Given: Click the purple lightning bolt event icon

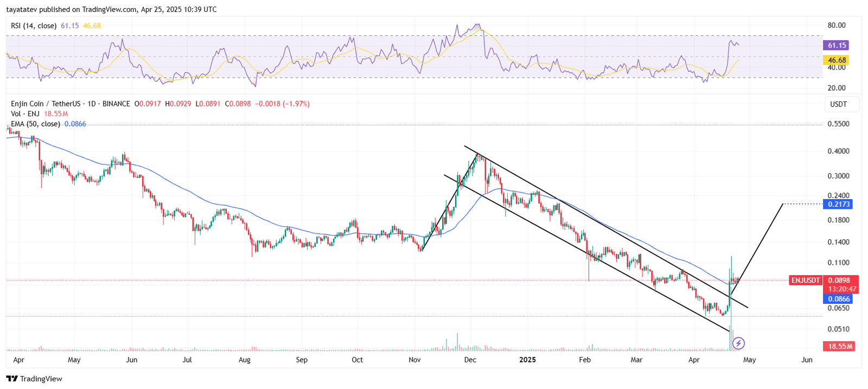Looking at the screenshot, I should pos(738,343).
